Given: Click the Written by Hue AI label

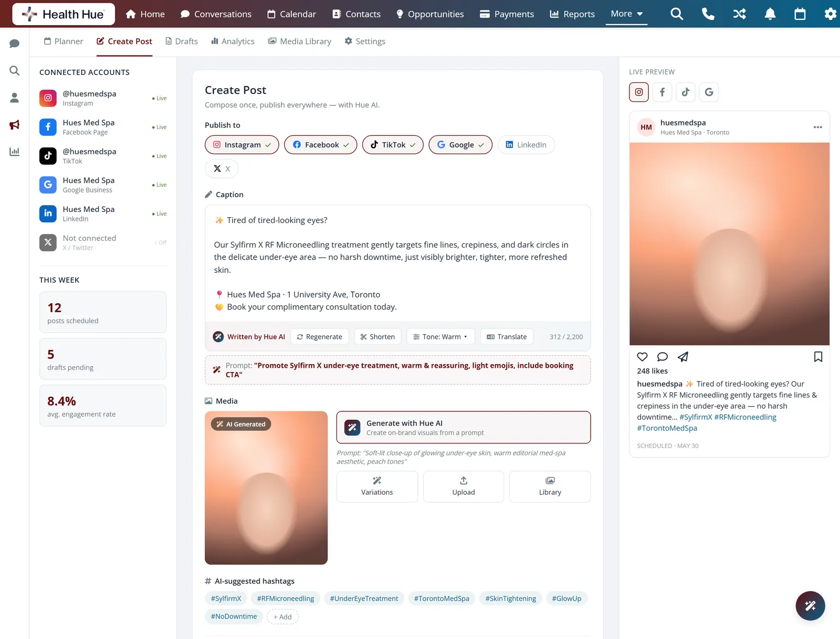Looking at the screenshot, I should click(x=249, y=337).
